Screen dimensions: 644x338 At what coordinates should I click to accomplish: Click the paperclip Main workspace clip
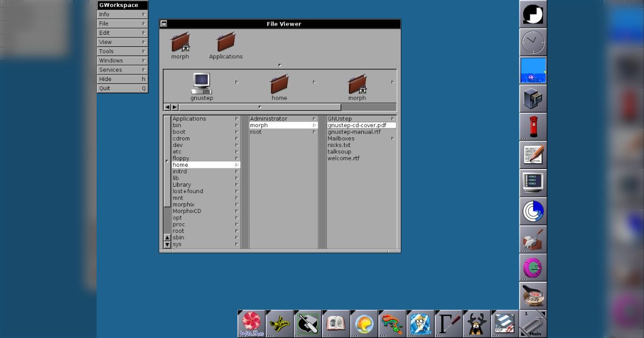tap(533, 324)
